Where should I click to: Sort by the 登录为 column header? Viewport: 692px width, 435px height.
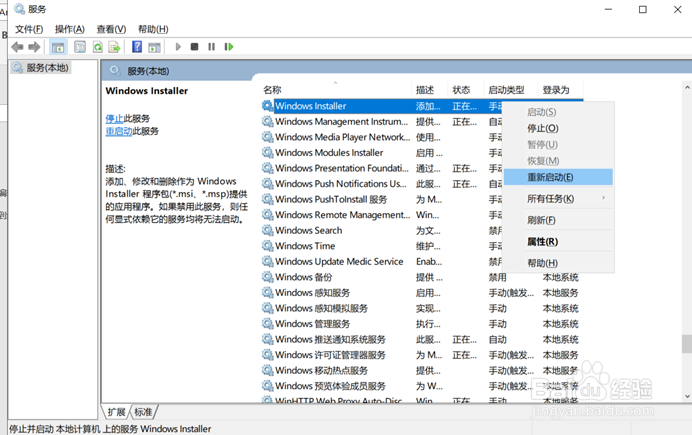pyautogui.click(x=560, y=90)
